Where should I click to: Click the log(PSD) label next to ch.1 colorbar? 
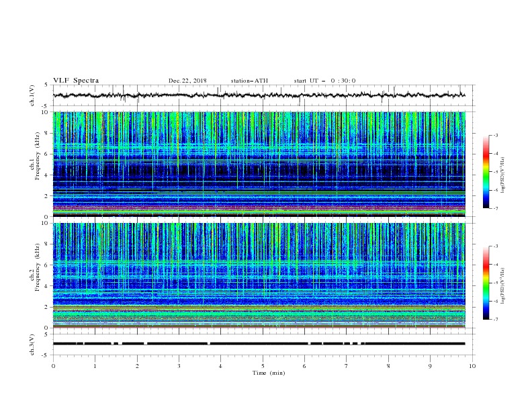pos(503,175)
